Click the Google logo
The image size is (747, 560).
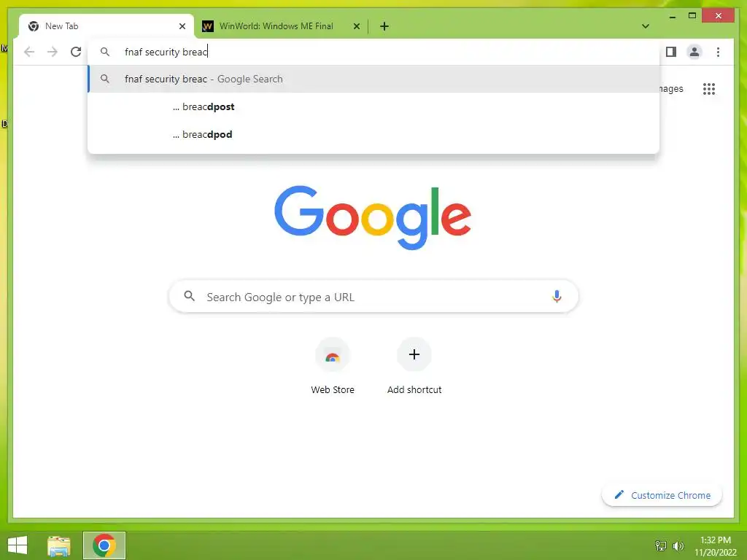(373, 217)
